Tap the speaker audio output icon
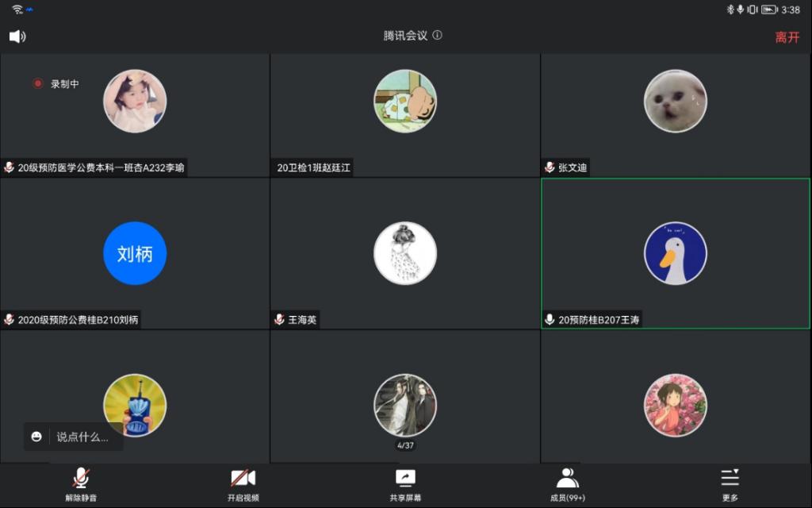The height and width of the screenshot is (508, 812). pyautogui.click(x=17, y=37)
